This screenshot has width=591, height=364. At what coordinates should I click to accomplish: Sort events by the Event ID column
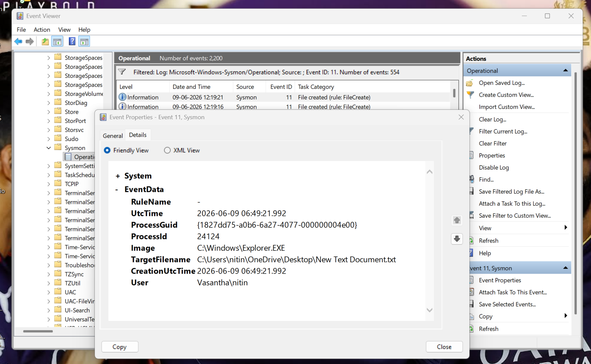[x=281, y=87]
